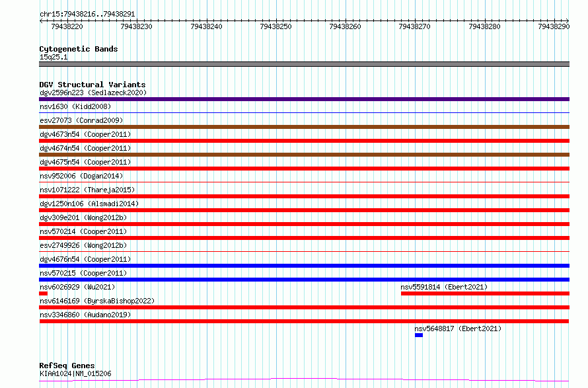
Task: Open the dgv2596n223 (Sedlazeck2020) purple variant bar
Action: point(304,99)
